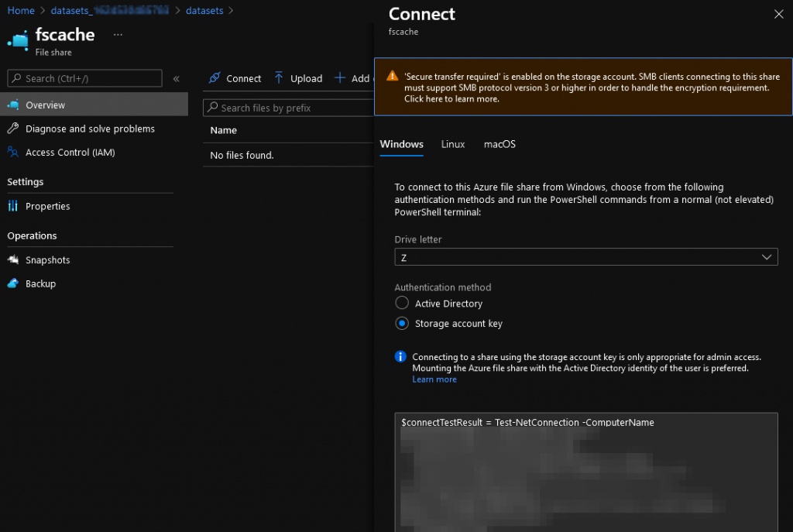Viewport: 793px width, 532px height.
Task: Switch to the Windows tab
Action: click(x=402, y=144)
